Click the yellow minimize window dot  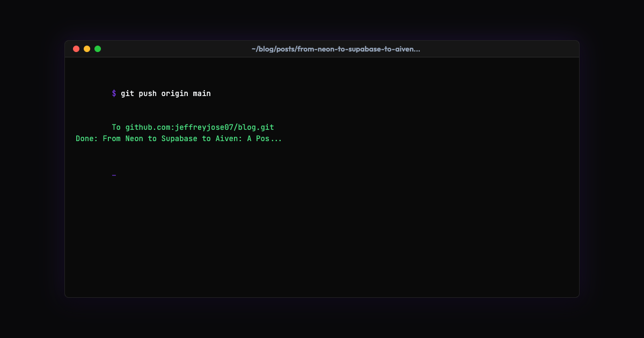point(87,49)
